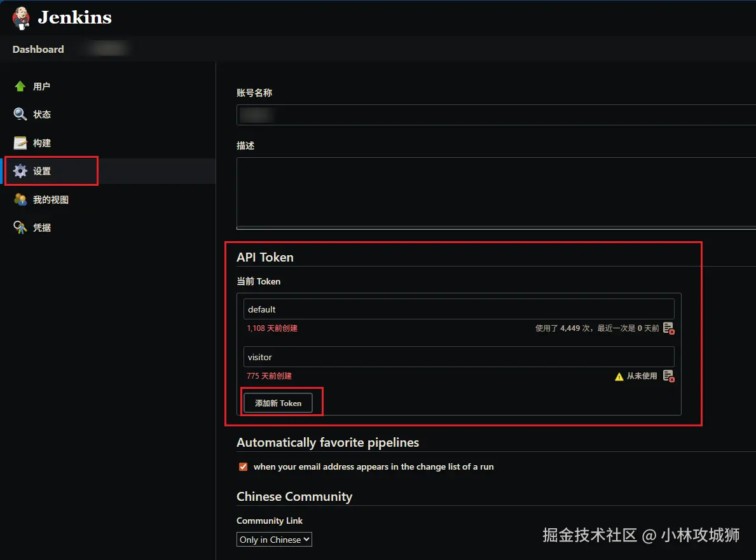Image resolution: width=756 pixels, height=560 pixels.
Task: Click the 从未使用 warning triangle icon
Action: (619, 376)
